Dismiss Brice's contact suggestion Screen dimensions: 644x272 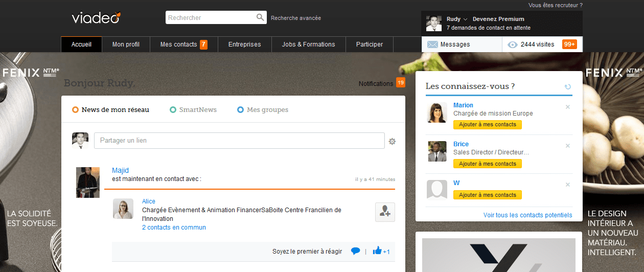click(567, 146)
